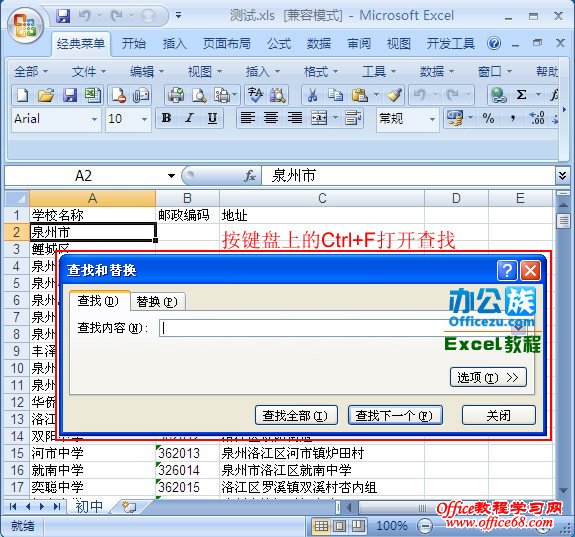Switch to 页面布局 ribbon tab
The image size is (575, 537).
[x=227, y=44]
